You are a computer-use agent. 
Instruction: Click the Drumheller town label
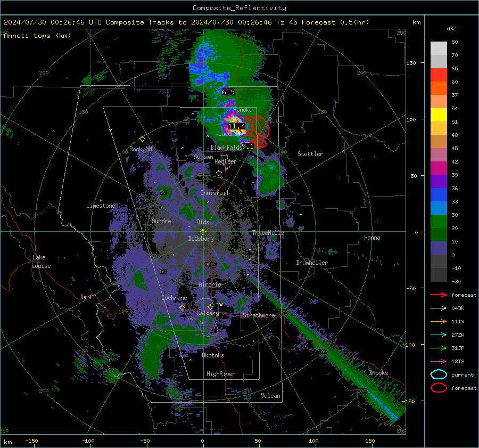[312, 263]
